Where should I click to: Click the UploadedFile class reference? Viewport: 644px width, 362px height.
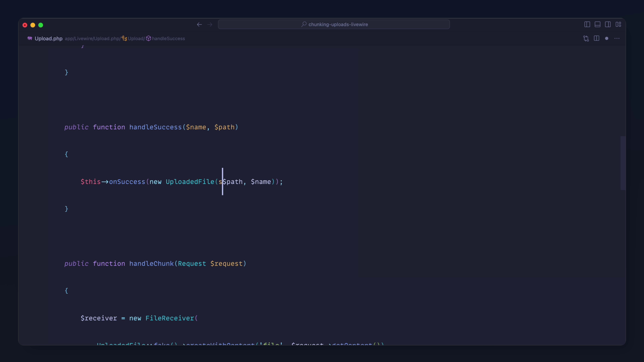coord(190,182)
